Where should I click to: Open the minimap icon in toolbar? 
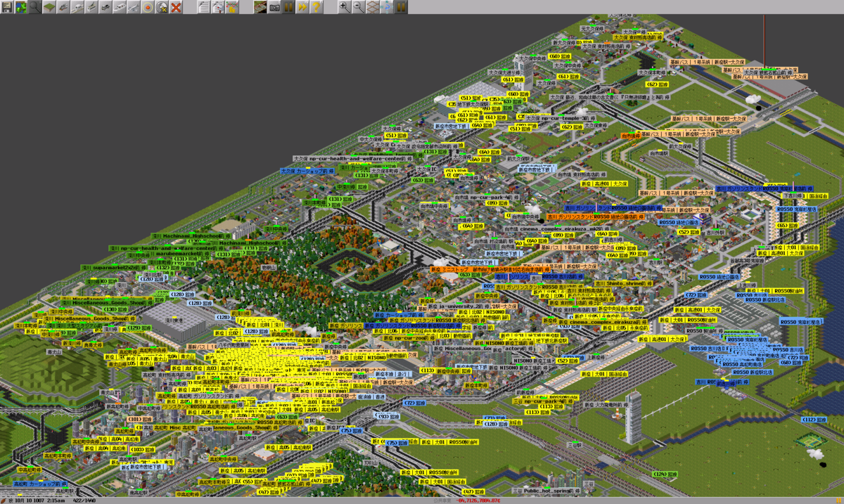point(20,7)
